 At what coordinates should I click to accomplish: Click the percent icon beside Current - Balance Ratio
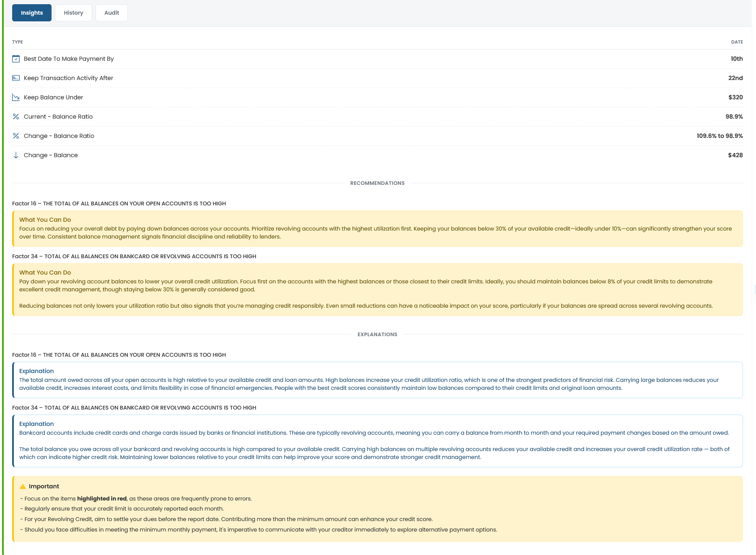pos(16,117)
